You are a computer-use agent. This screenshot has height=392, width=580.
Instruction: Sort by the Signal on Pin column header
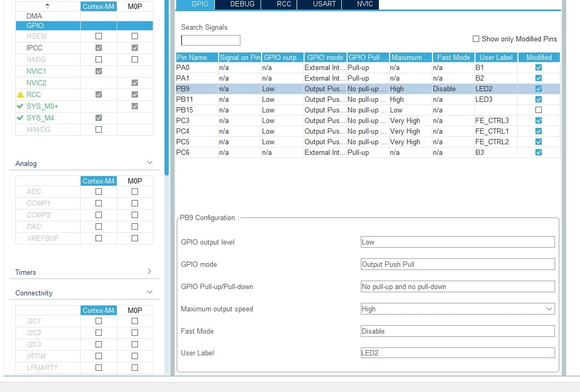click(x=240, y=57)
